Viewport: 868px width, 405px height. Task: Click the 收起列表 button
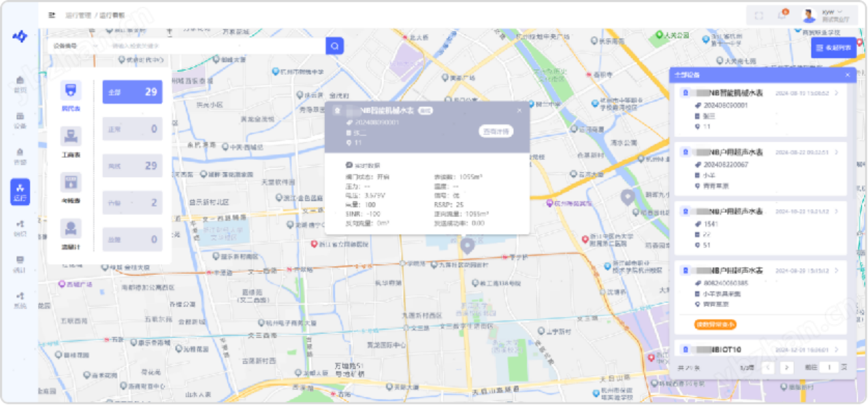(x=833, y=48)
